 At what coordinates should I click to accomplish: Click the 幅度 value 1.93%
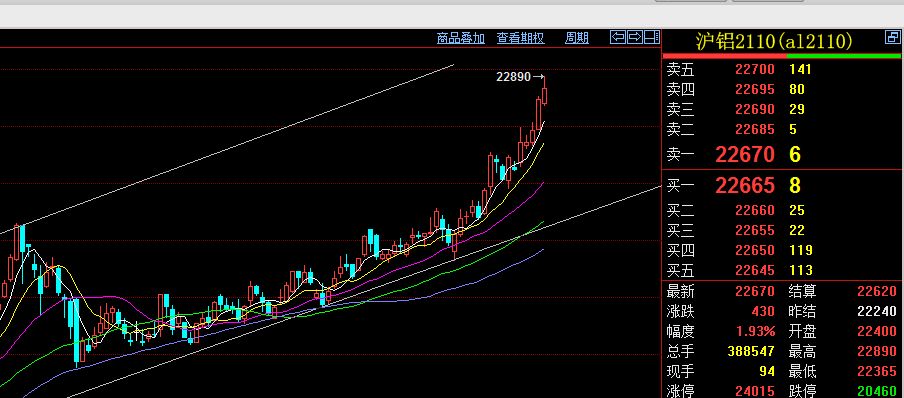(755, 332)
